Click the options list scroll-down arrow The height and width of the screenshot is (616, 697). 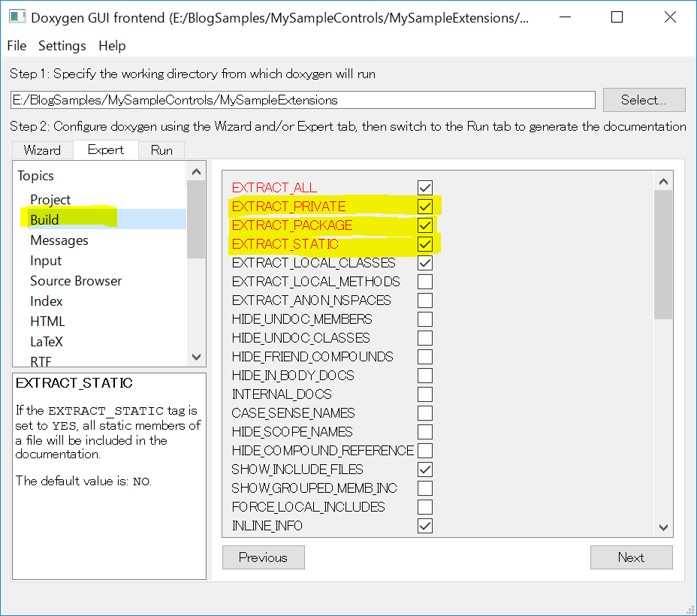pos(663,527)
